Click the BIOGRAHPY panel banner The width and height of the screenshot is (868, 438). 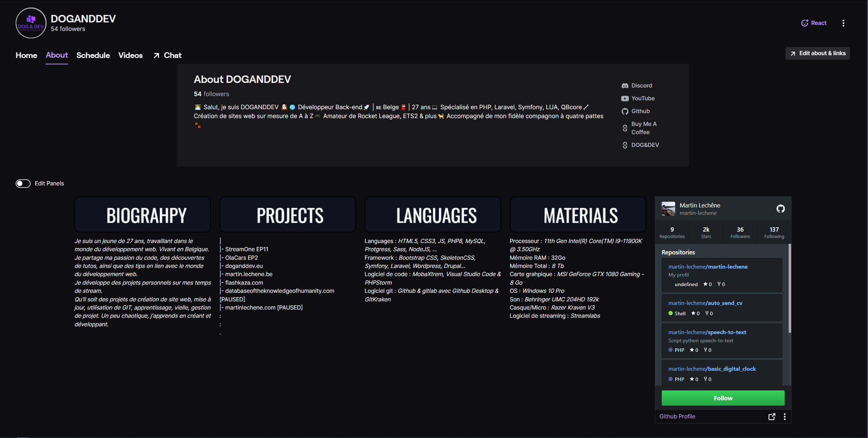[143, 215]
